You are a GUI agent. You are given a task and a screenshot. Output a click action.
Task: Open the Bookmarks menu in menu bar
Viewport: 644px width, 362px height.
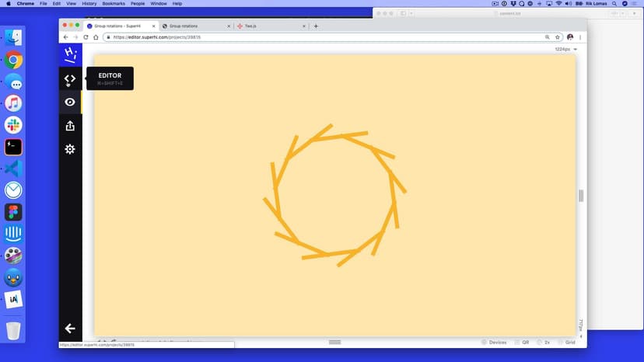[114, 4]
